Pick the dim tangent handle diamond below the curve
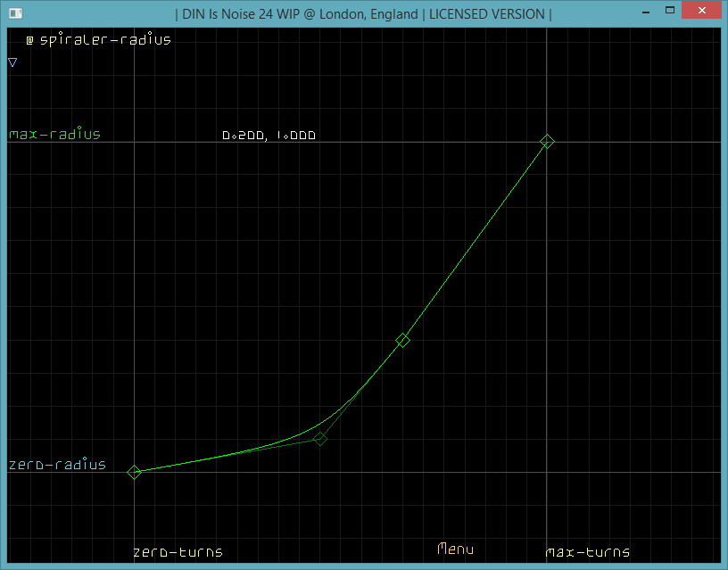Viewport: 728px width, 570px height. click(x=320, y=438)
